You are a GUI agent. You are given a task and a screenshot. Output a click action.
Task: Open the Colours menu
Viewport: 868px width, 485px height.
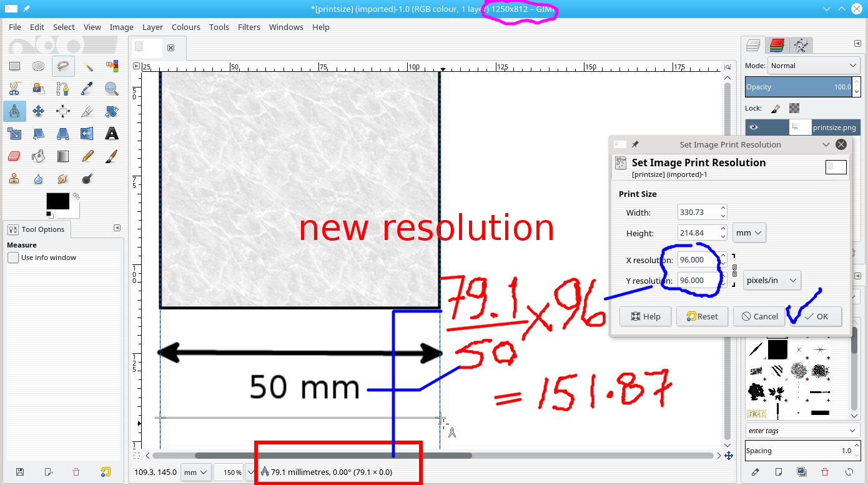186,27
